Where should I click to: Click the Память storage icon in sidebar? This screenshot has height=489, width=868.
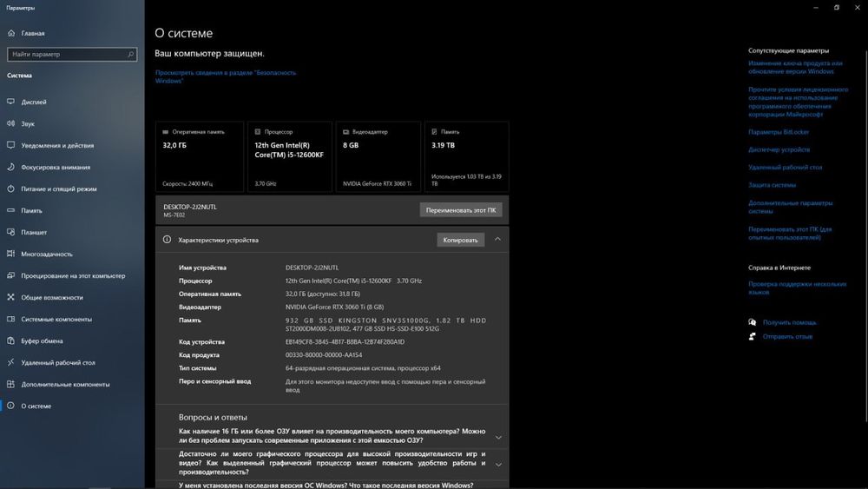(11, 210)
